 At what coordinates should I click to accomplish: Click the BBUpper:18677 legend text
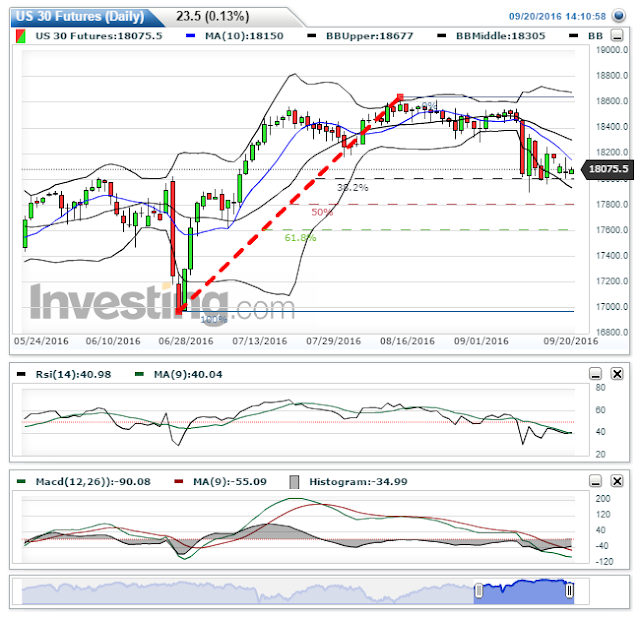tap(369, 36)
